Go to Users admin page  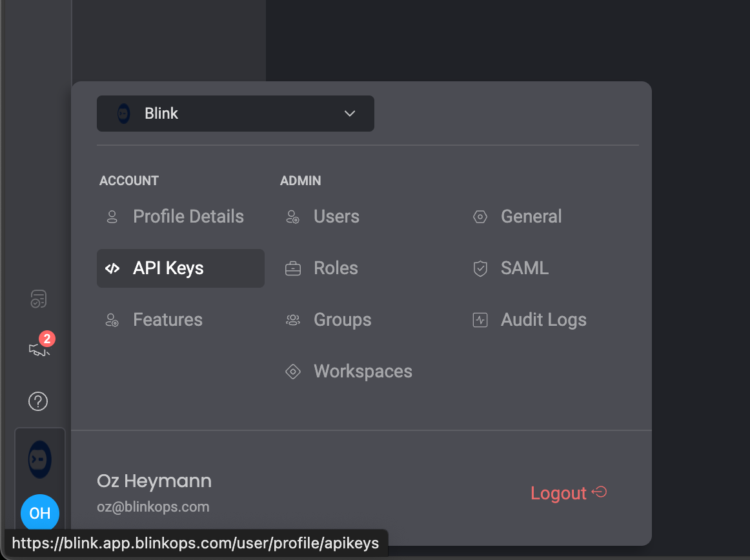click(x=336, y=216)
